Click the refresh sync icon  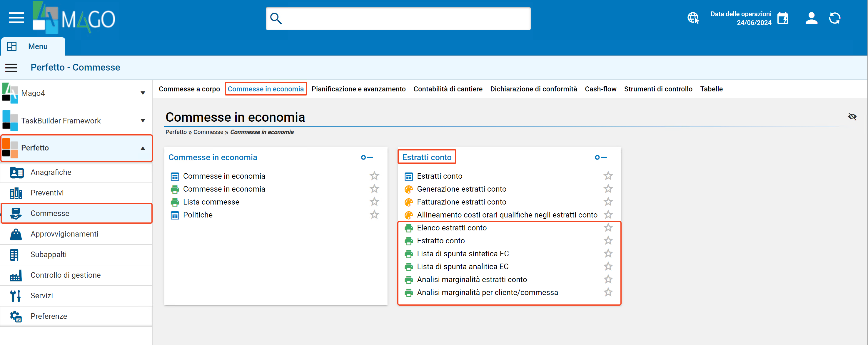pyautogui.click(x=835, y=18)
